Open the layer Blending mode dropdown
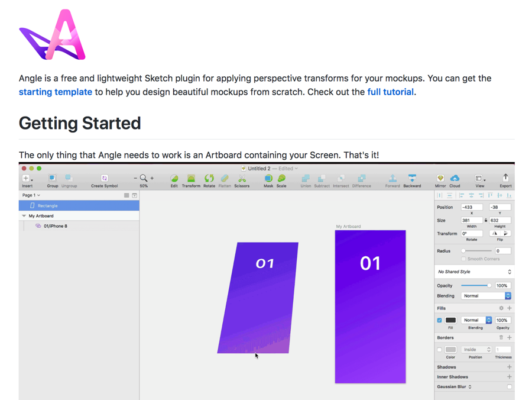The height and width of the screenshot is (400, 532). coord(486,296)
